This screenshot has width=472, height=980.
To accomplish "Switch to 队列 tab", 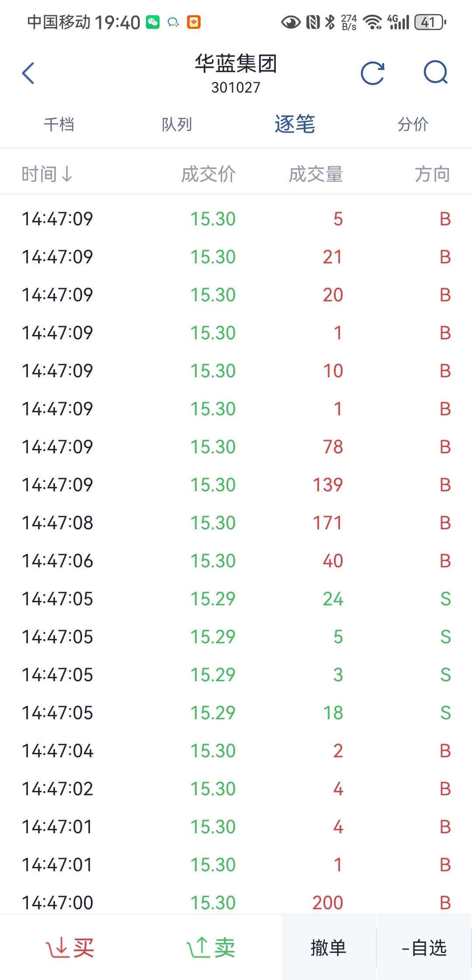I will pos(177,124).
